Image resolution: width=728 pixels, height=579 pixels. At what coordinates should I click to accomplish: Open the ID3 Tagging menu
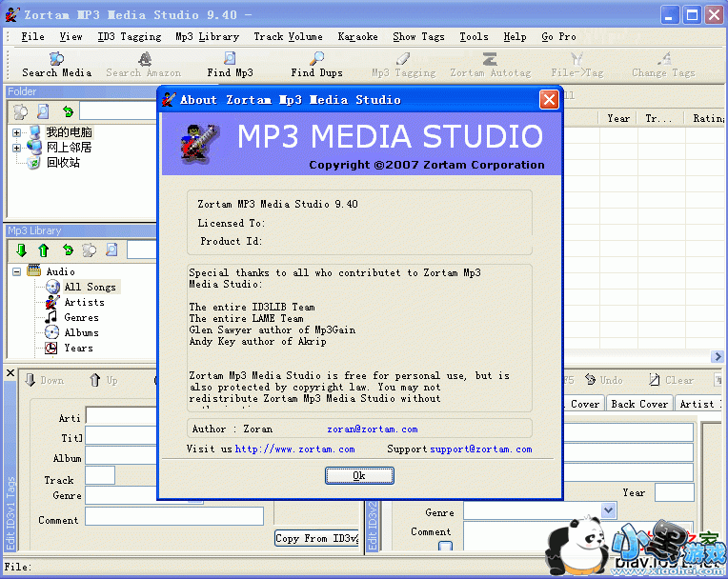click(x=129, y=36)
